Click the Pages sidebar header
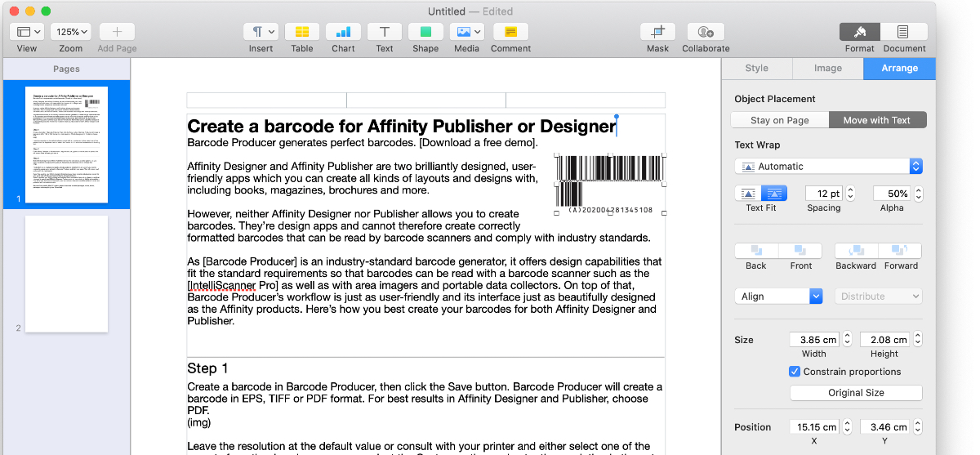This screenshot has width=980, height=455. click(x=66, y=69)
